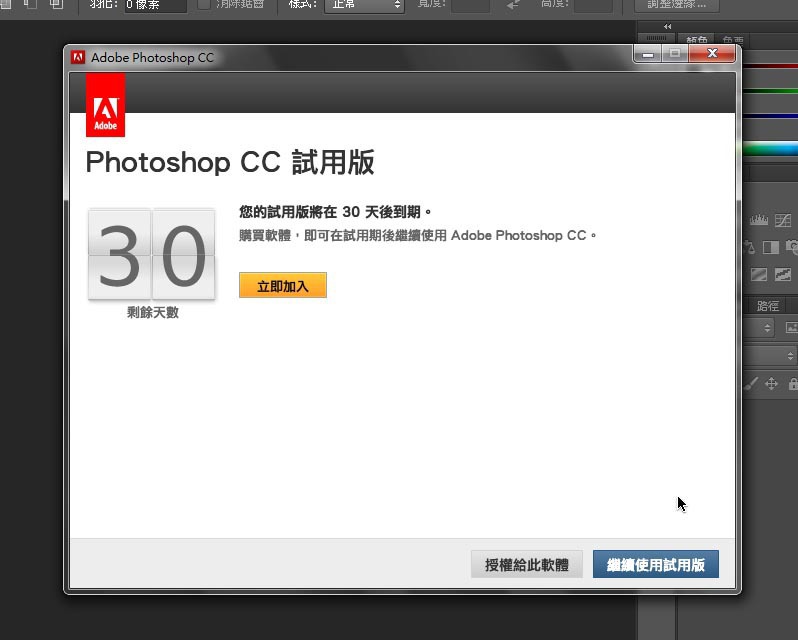The width and height of the screenshot is (798, 640).
Task: Add a Color Balance adjustment scale icon
Action: (x=749, y=247)
